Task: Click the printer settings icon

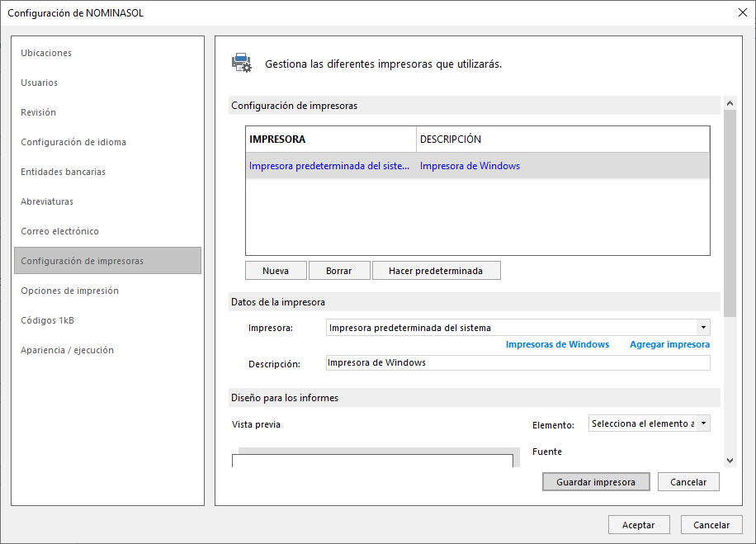Action: pyautogui.click(x=242, y=64)
